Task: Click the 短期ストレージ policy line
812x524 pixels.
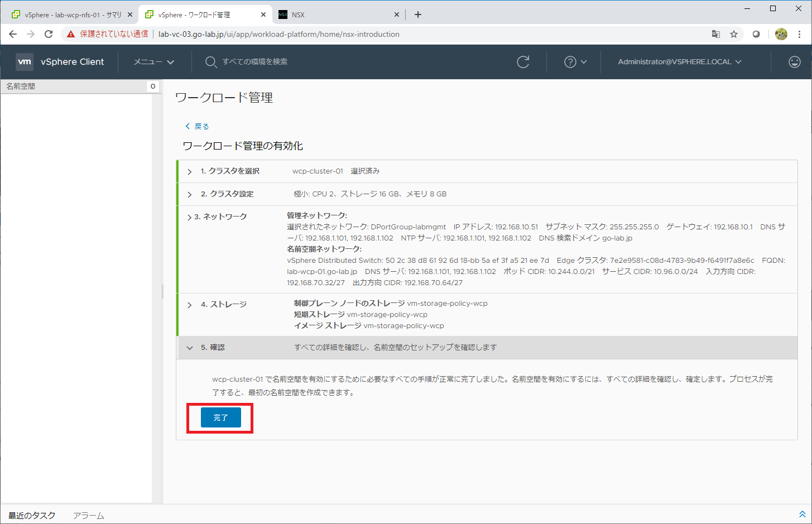Action: coord(361,315)
